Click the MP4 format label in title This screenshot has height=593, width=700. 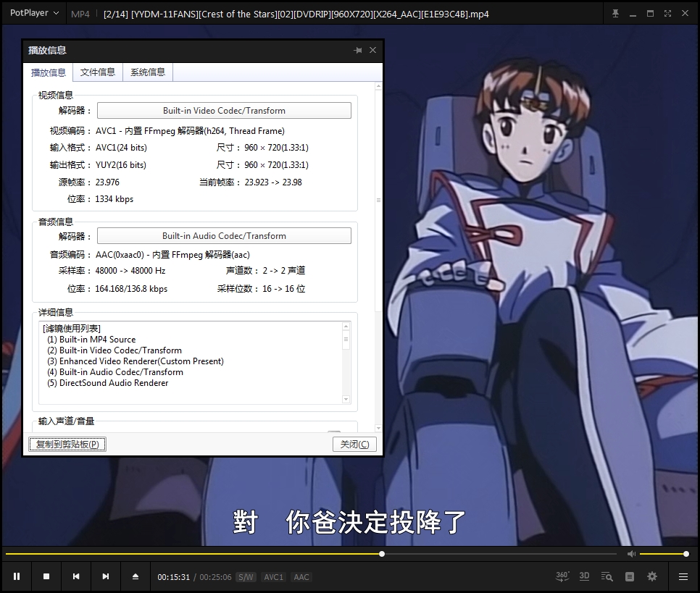point(80,14)
